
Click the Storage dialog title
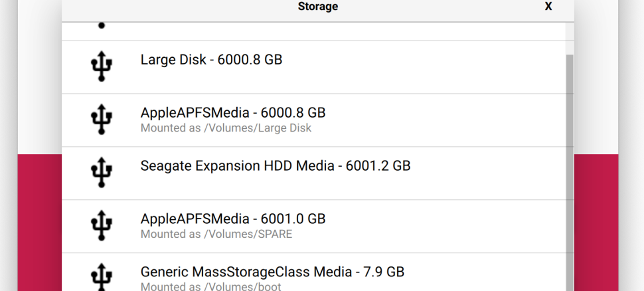(318, 6)
